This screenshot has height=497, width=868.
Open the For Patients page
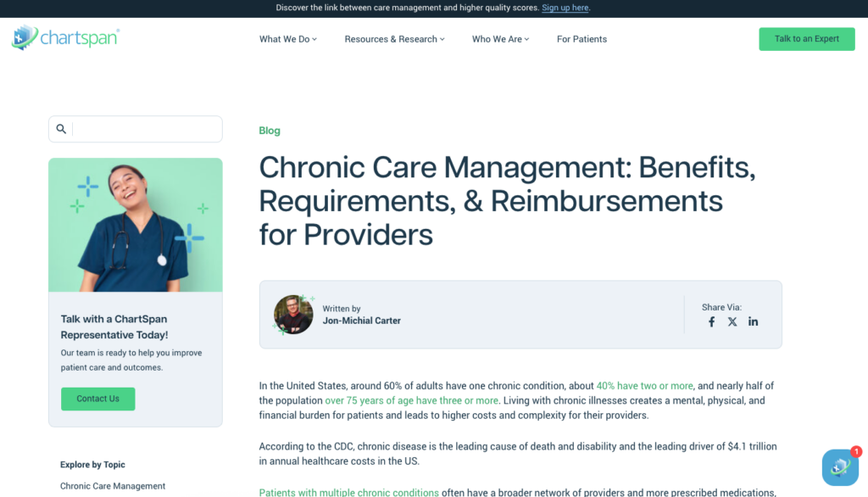(x=581, y=39)
